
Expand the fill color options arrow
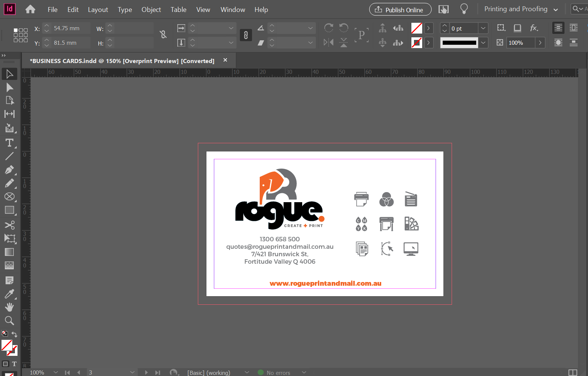tap(429, 28)
